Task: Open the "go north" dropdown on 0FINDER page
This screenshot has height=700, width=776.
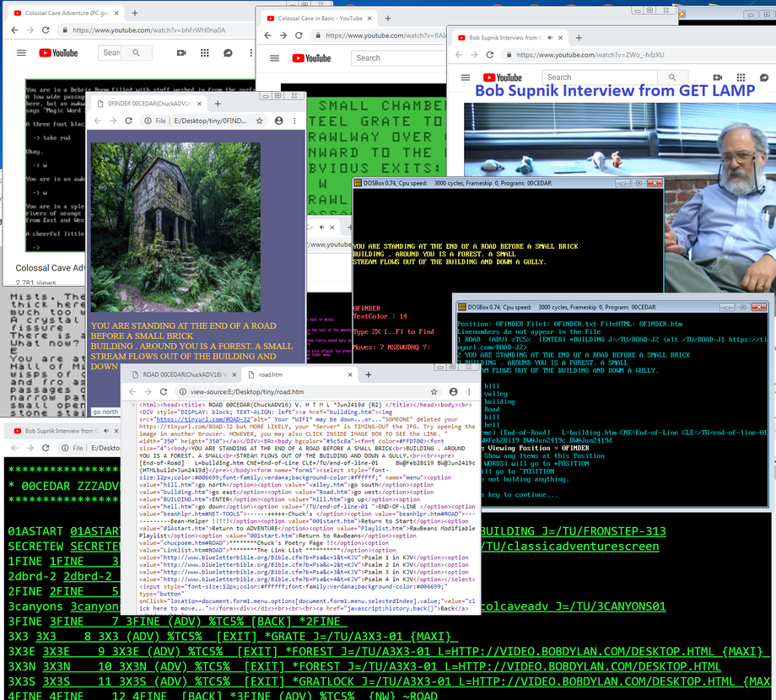Action: click(105, 412)
